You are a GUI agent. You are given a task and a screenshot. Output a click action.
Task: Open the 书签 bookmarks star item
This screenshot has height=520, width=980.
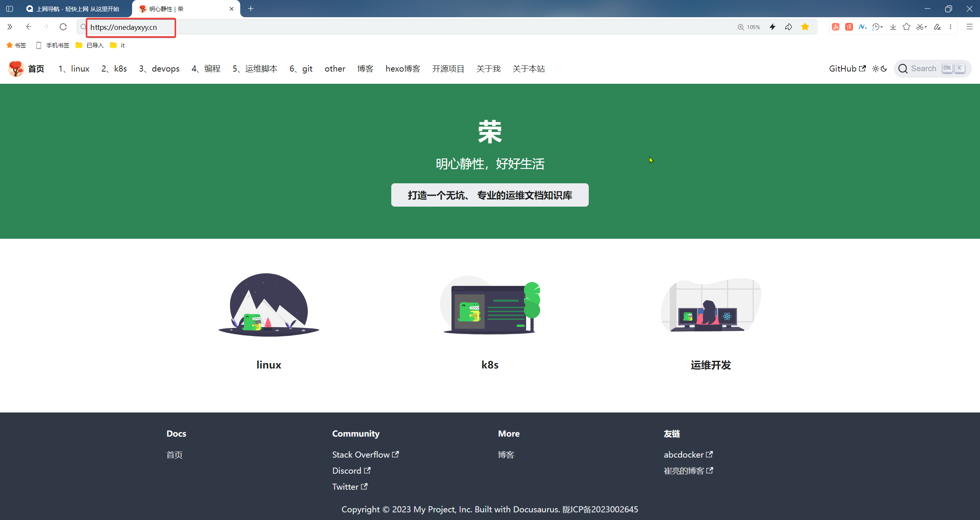[x=16, y=45]
